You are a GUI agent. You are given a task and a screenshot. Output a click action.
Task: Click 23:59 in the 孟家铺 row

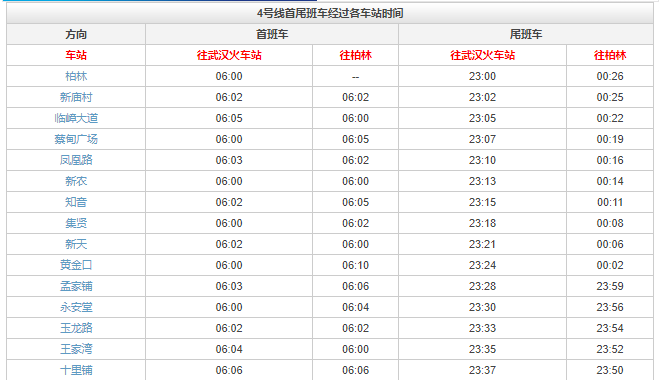point(610,286)
